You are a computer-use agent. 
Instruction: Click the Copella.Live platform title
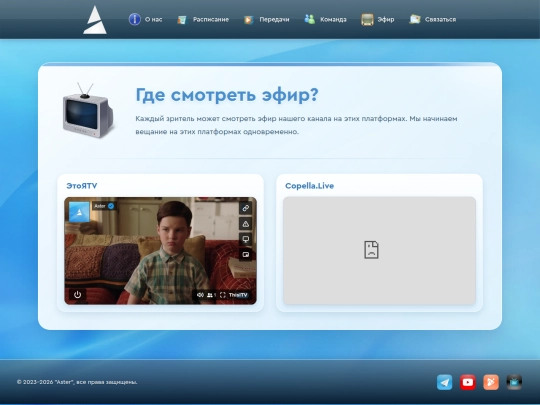pyautogui.click(x=309, y=186)
